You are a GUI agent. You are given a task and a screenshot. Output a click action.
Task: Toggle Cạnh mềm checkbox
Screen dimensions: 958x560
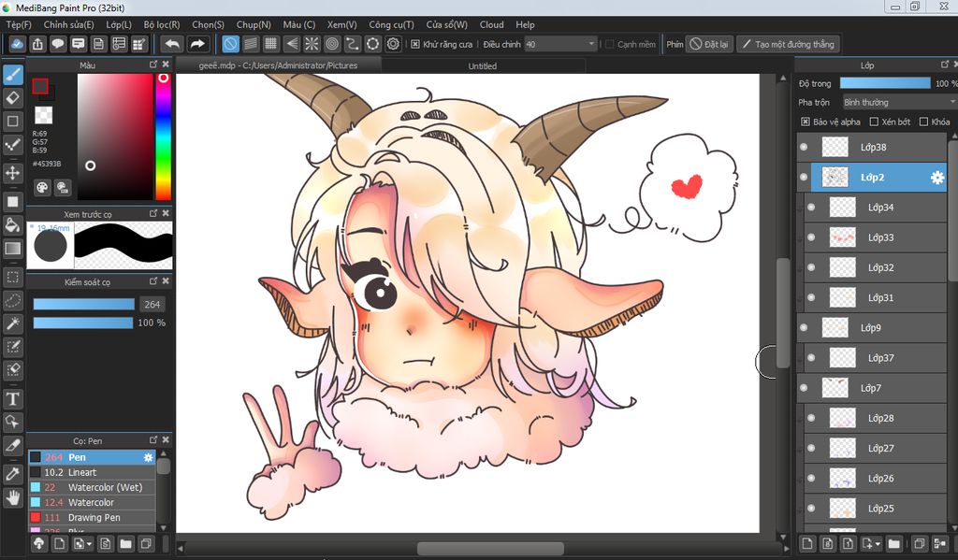pyautogui.click(x=609, y=44)
